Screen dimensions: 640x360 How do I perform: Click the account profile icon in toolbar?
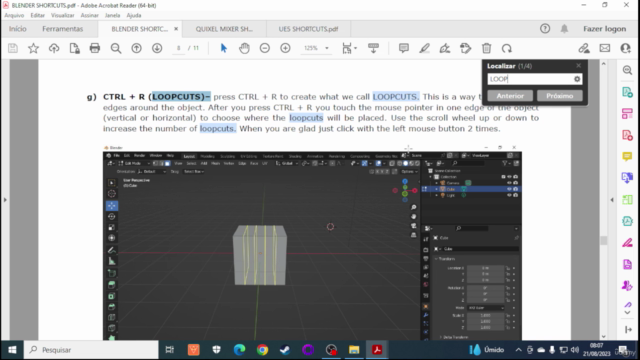625,48
